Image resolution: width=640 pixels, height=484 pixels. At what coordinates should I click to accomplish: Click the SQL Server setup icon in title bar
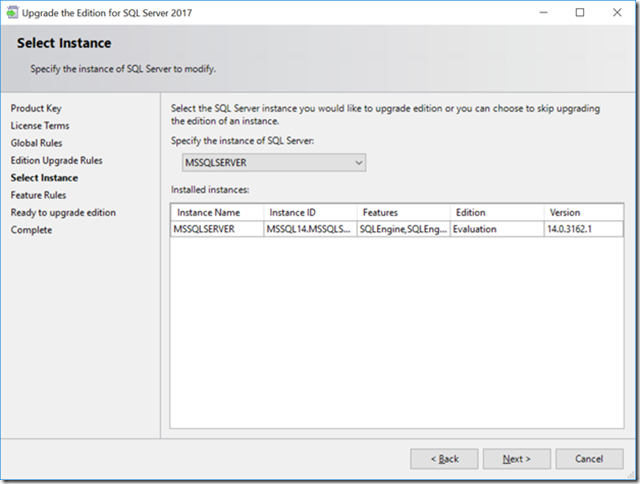pyautogui.click(x=12, y=13)
